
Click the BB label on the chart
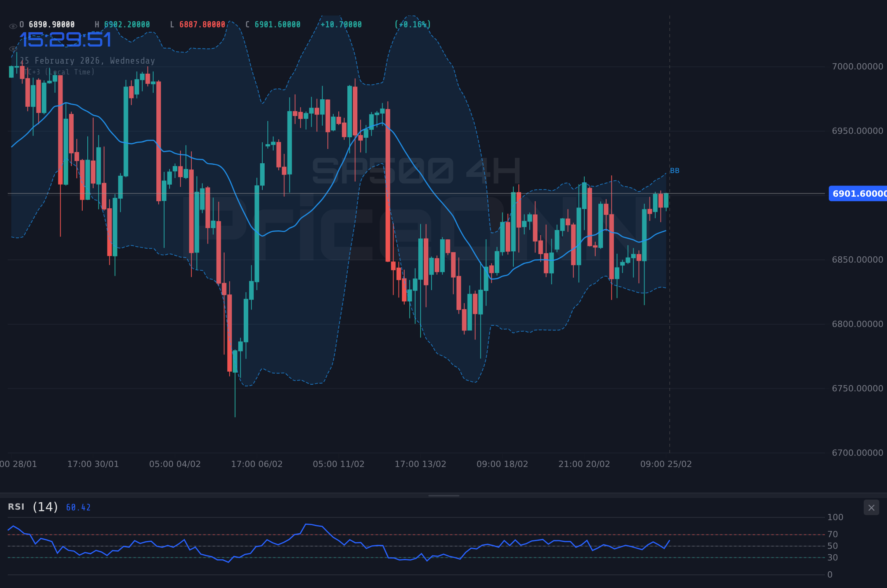[675, 170]
